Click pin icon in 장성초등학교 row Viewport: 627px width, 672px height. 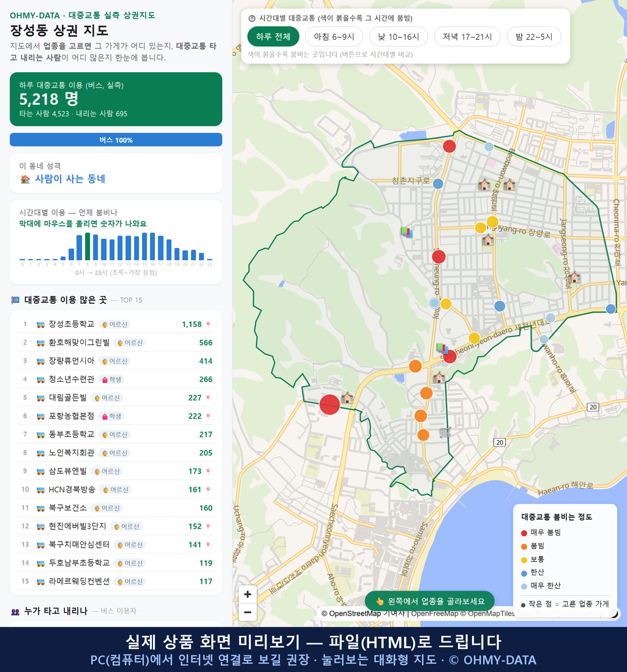208,324
